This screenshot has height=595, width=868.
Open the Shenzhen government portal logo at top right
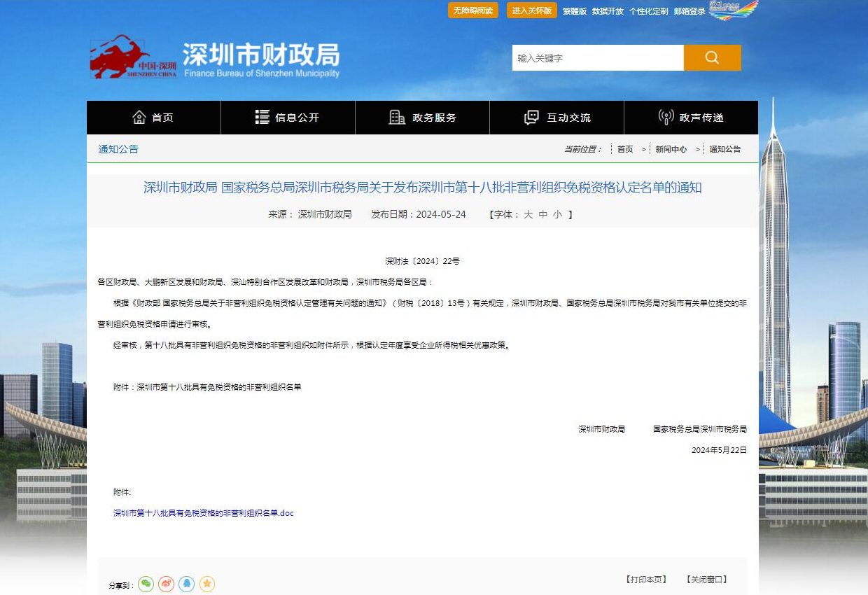click(x=733, y=10)
